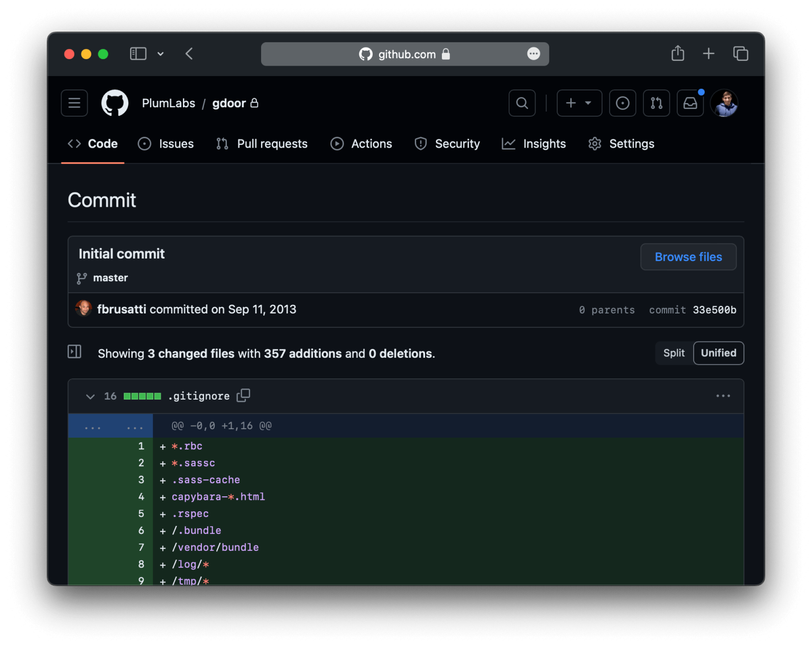Open the hamburger navigation menu
812x648 pixels.
click(x=74, y=103)
